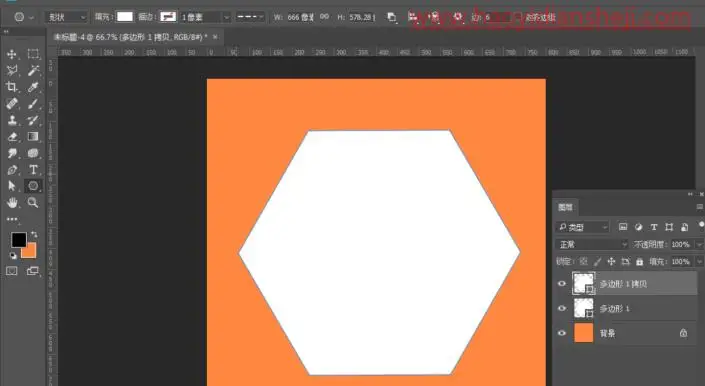Viewport: 705px width, 386px height.
Task: Select the Rectangular Marquee tool
Action: 33,54
